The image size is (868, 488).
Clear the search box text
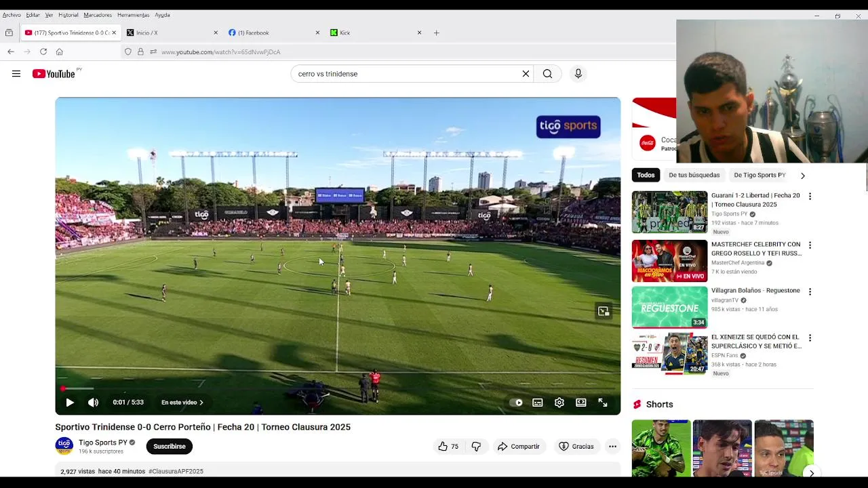[526, 74]
